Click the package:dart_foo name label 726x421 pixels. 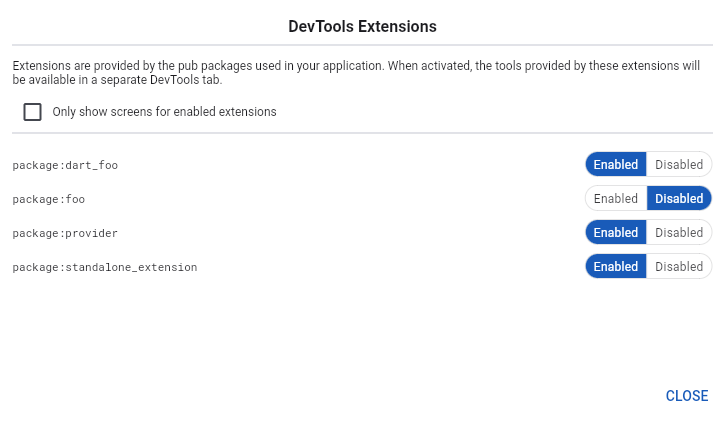65,165
